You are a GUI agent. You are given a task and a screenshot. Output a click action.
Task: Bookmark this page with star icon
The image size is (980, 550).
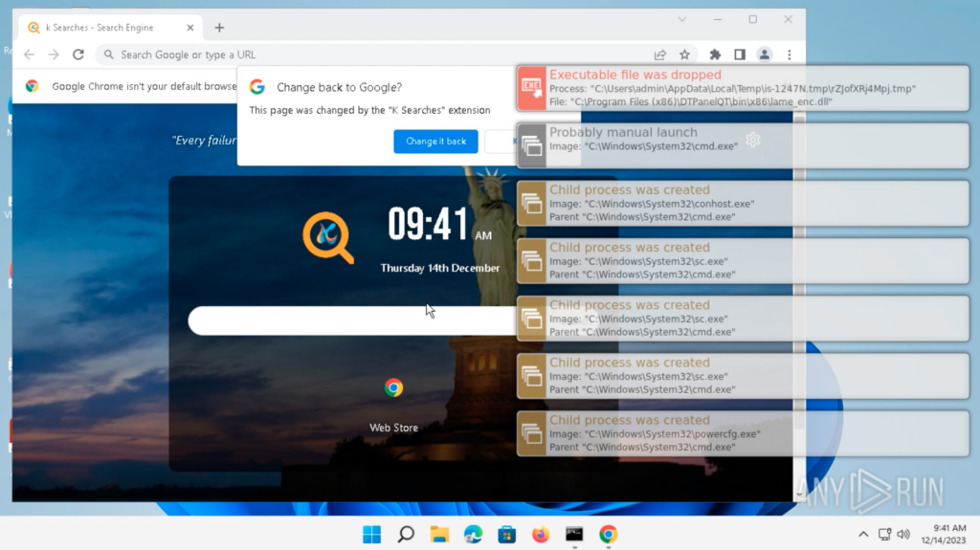pos(684,55)
